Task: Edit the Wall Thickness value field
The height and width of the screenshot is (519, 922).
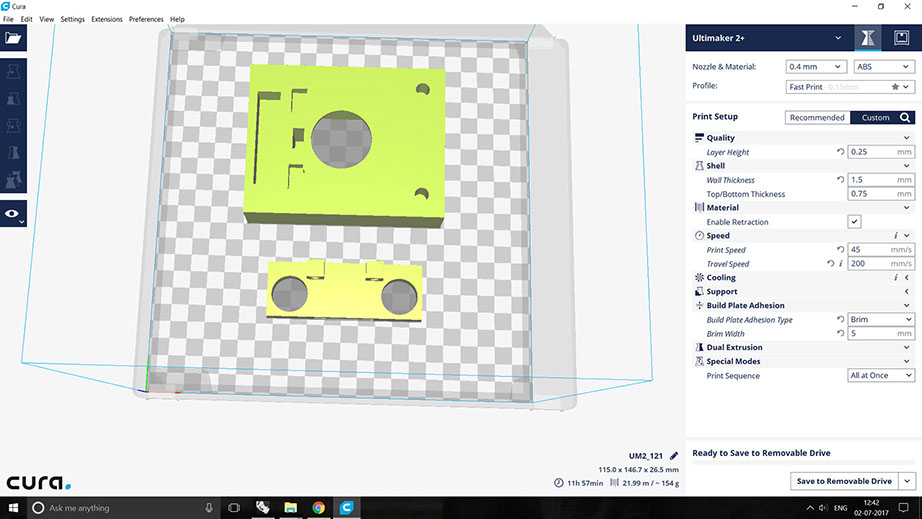Action: tap(881, 180)
